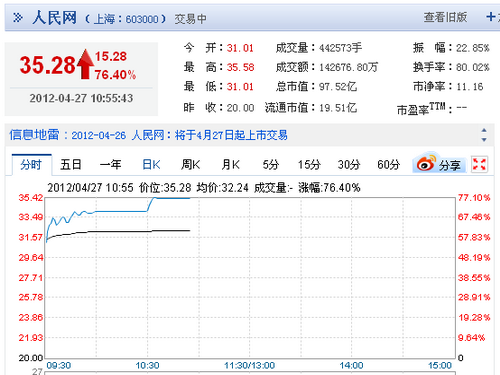
Task: Click 振幅 value 22.85%
Action: [x=473, y=48]
